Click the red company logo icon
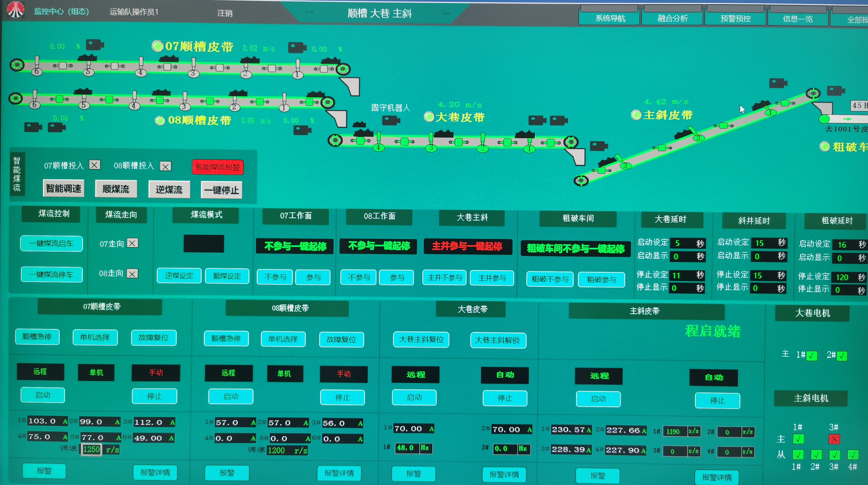 coord(15,9)
